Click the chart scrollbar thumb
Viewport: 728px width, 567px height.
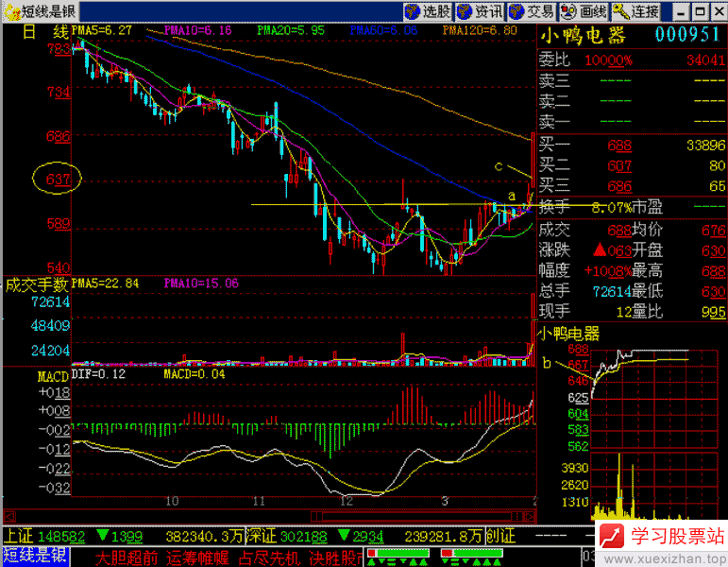[418, 516]
